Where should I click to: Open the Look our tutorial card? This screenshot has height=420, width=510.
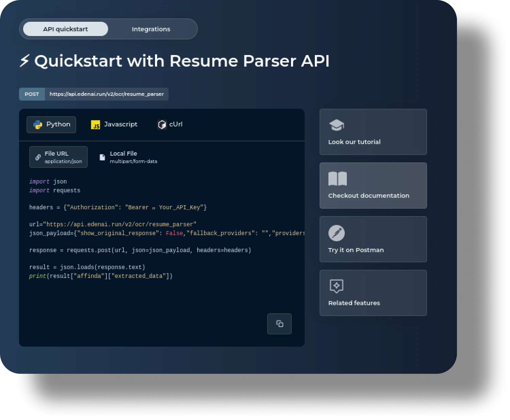373,132
